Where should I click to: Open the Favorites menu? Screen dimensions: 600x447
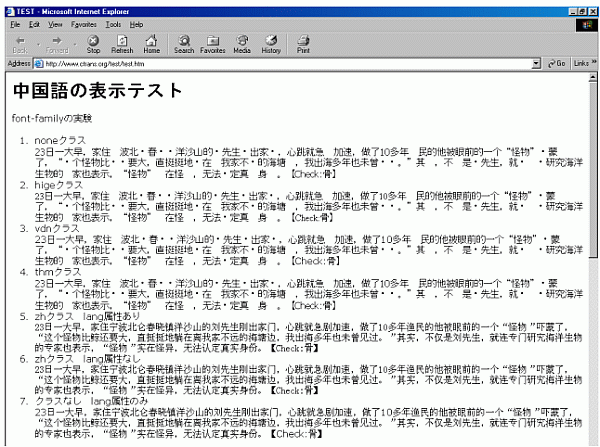pos(83,24)
